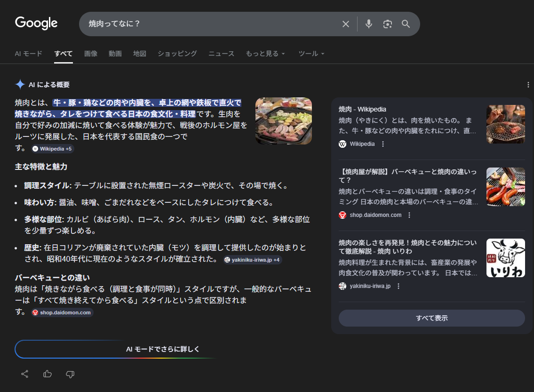The height and width of the screenshot is (392, 534).
Task: Click the Google logo
Action: click(x=36, y=23)
